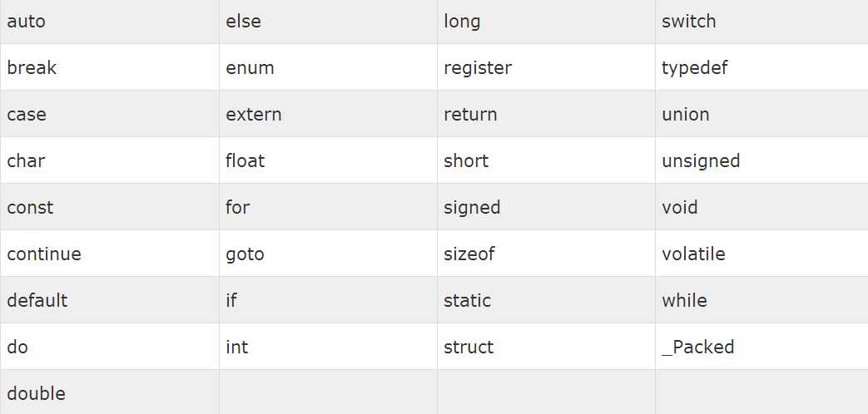Select the 'break' keyword text
Image resolution: width=868 pixels, height=414 pixels.
pyautogui.click(x=32, y=67)
